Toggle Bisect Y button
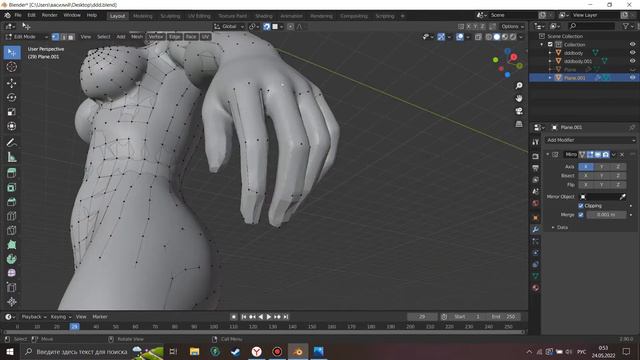This screenshot has width=640, height=360. (602, 176)
